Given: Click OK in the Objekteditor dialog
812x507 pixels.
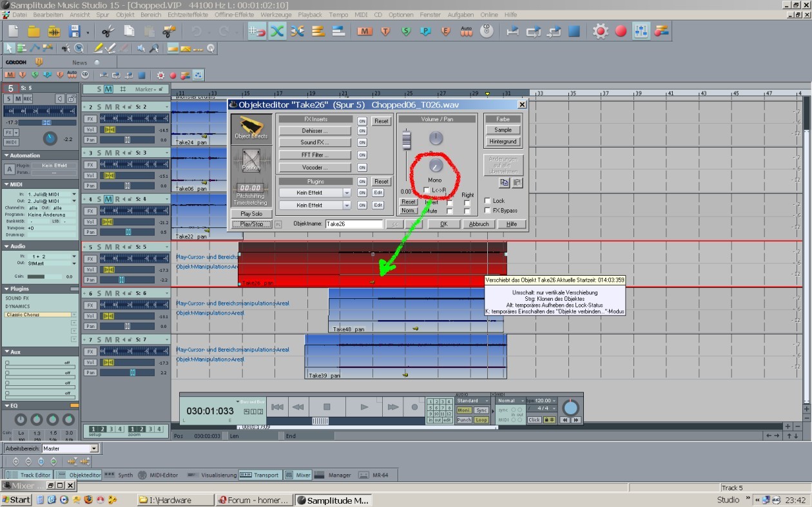Looking at the screenshot, I should 443,224.
